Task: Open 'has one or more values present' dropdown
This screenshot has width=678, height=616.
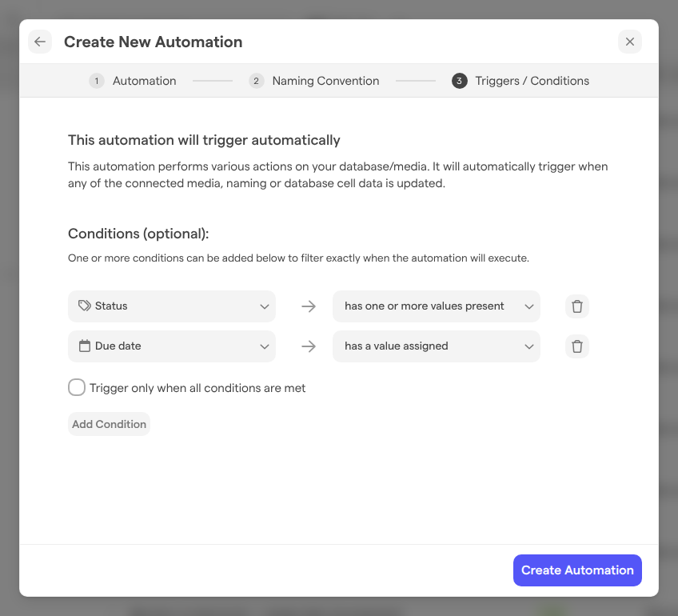Action: tap(436, 306)
